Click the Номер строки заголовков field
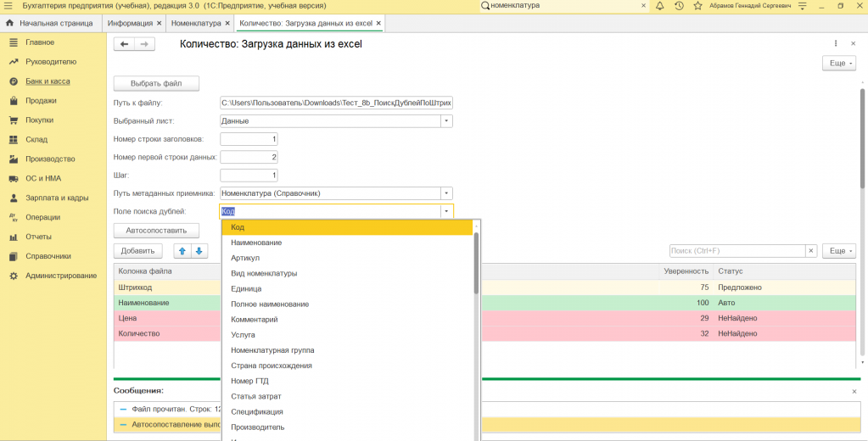868x441 pixels. [249, 139]
